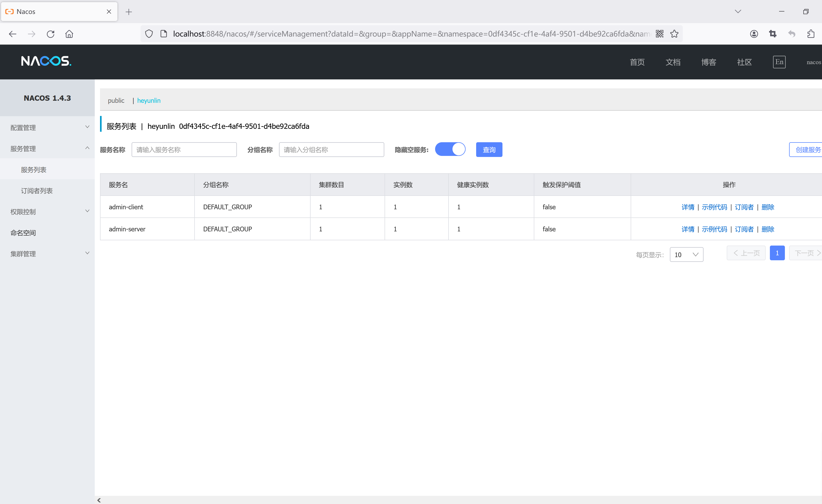
Task: Click the shield protection icon in the address bar
Action: click(x=149, y=34)
